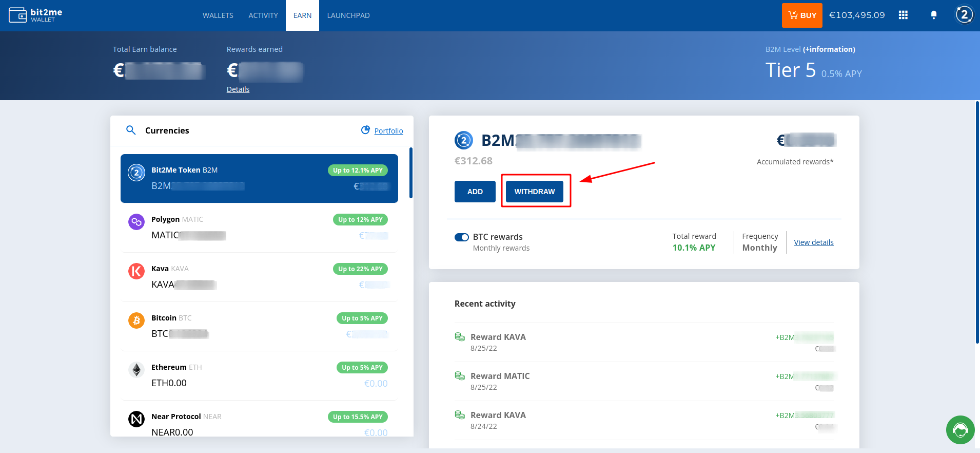Click the Monthly frequency value
Viewport: 980px width, 453px height.
coord(760,248)
